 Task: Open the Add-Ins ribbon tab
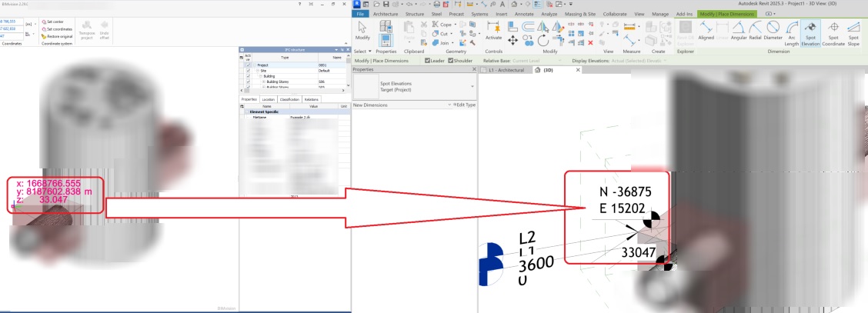click(x=684, y=14)
